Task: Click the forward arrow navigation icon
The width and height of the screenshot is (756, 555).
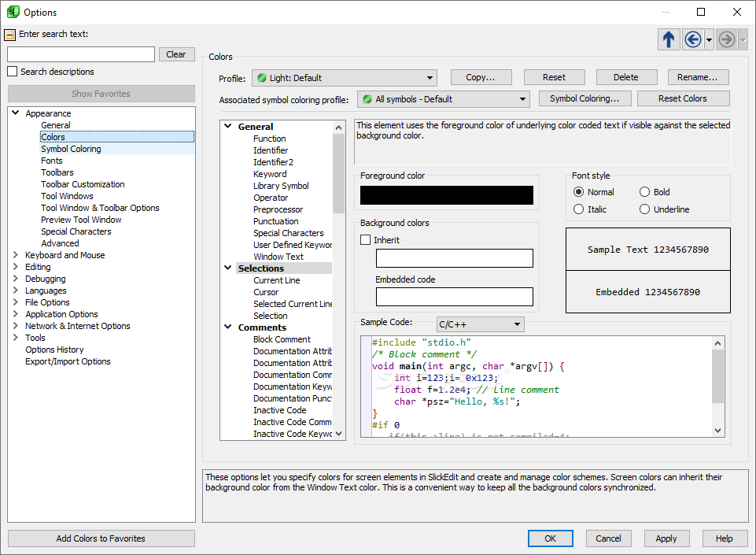Action: [x=727, y=39]
